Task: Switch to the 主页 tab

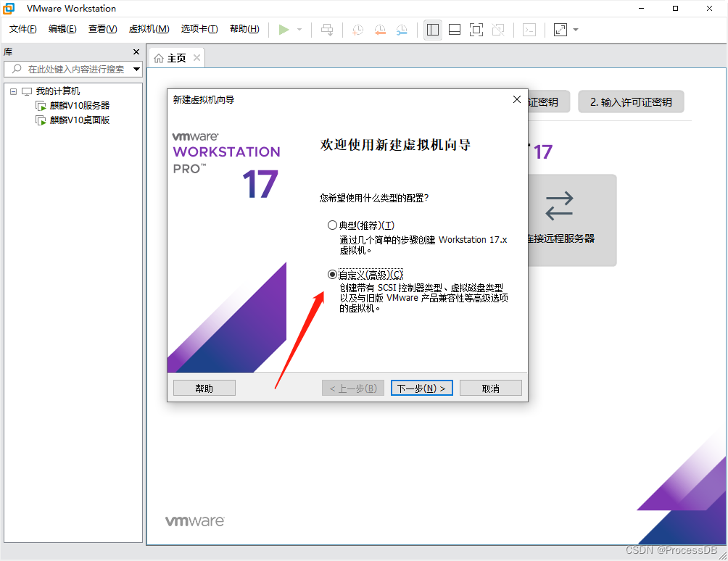Action: (x=176, y=58)
